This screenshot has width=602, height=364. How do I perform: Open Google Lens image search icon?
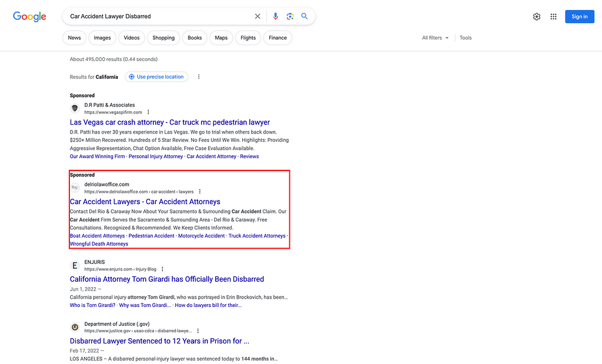point(290,16)
